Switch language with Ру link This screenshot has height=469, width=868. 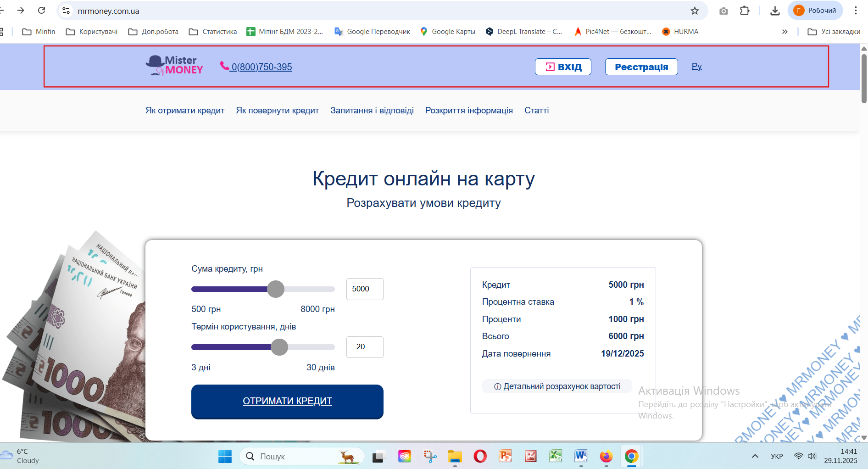tap(696, 66)
